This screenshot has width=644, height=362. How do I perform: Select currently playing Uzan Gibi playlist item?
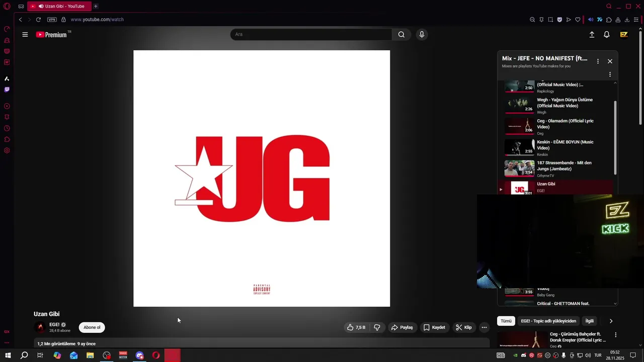(x=555, y=188)
